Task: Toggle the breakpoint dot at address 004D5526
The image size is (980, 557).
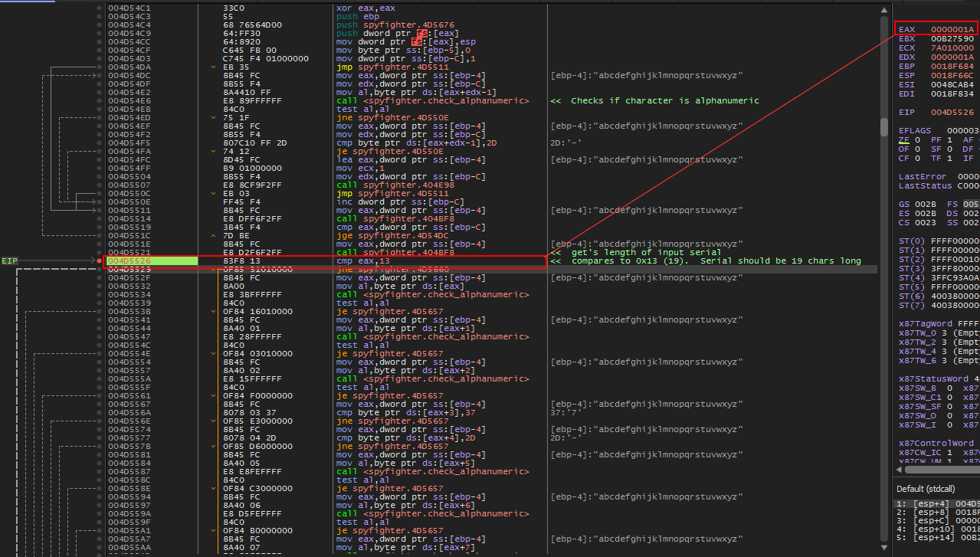Action: 100,260
